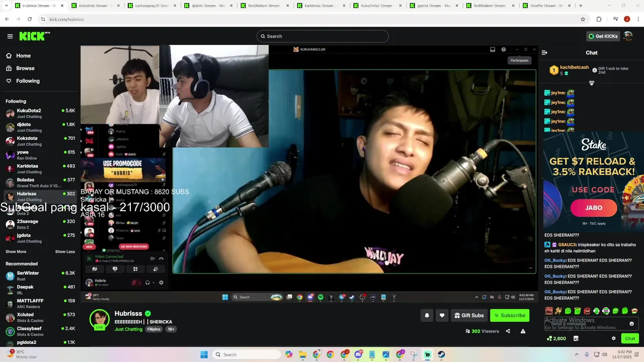
Task: Open chat settings gear
Action: tap(613, 338)
